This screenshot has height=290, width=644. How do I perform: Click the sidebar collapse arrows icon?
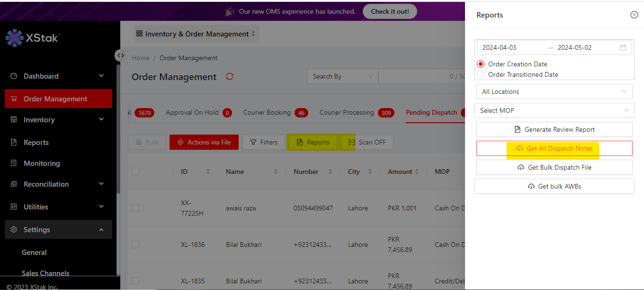point(121,55)
